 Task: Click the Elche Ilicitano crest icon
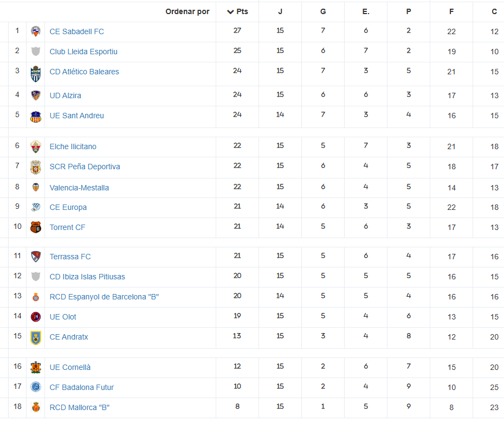click(36, 146)
